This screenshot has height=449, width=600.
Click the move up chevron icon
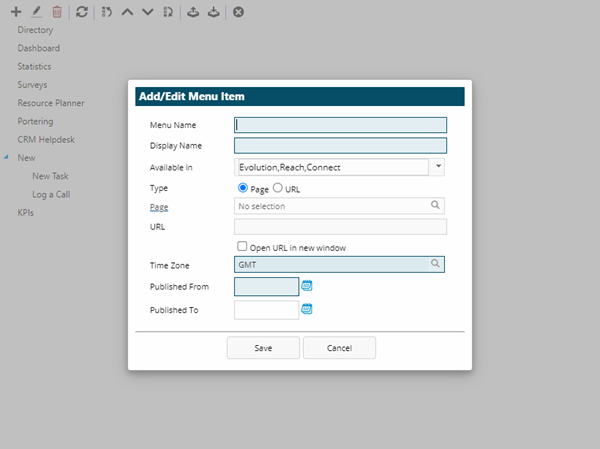[x=127, y=12]
